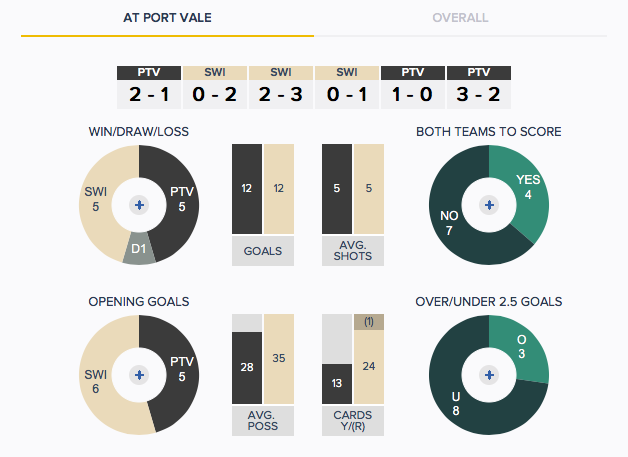Expand the Win/Draw/Loss chart plus icon
This screenshot has width=628, height=457.
(139, 205)
